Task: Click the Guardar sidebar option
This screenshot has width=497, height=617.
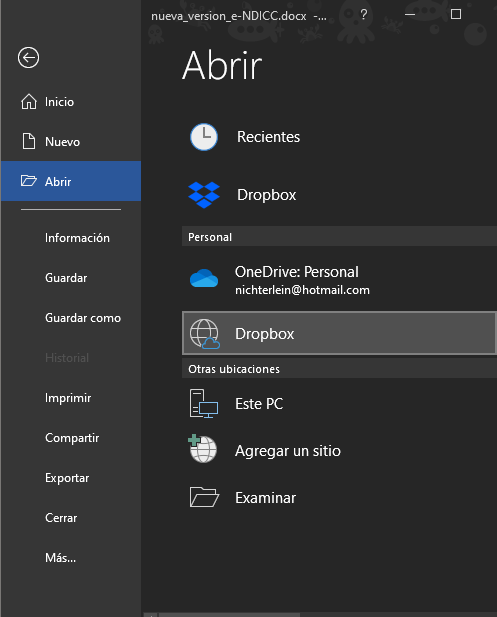Action: (x=66, y=278)
